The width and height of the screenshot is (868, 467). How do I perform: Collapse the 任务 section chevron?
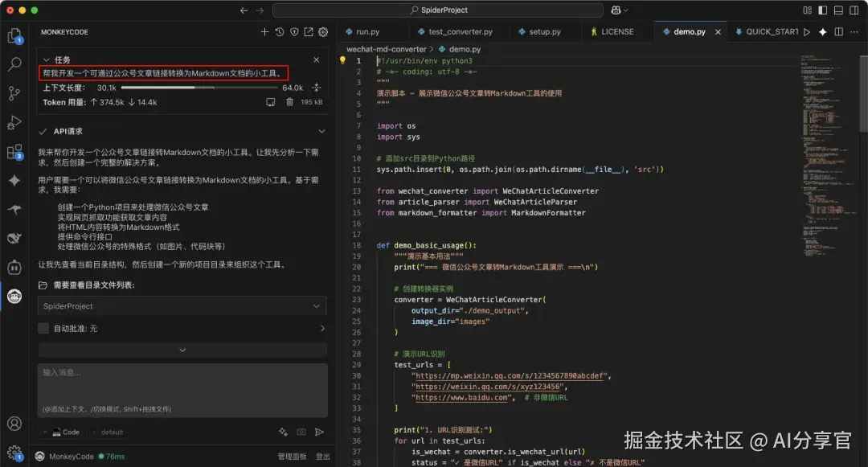pyautogui.click(x=47, y=59)
